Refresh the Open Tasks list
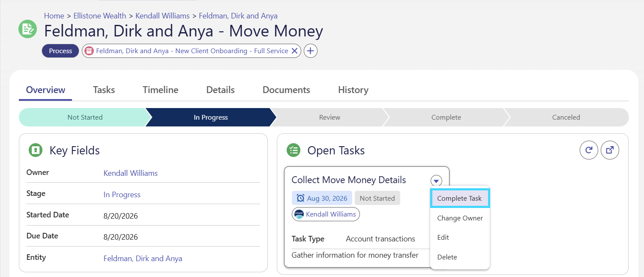Viewport: 644px width, 277px height. point(589,150)
